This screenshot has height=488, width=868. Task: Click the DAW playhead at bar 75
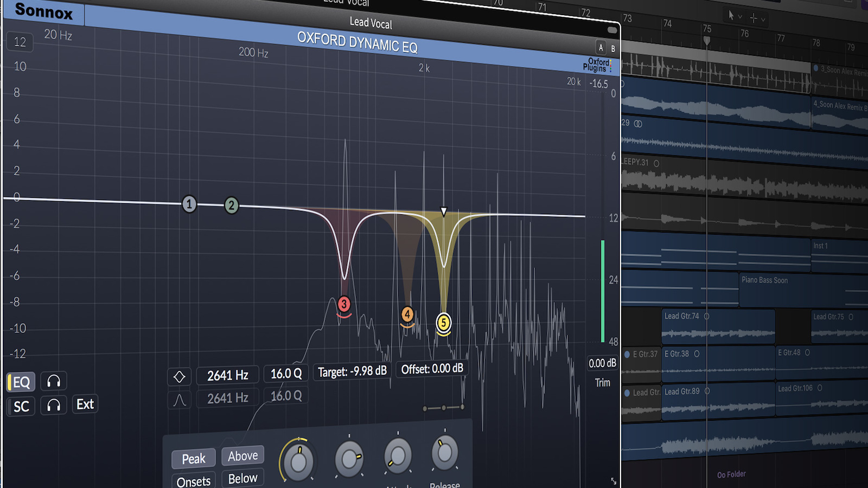(x=706, y=41)
